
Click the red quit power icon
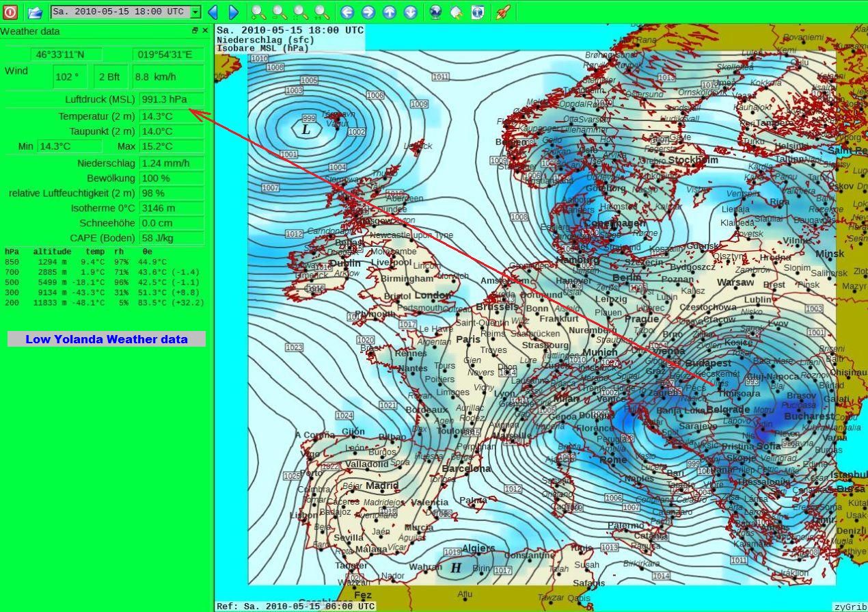[10, 12]
